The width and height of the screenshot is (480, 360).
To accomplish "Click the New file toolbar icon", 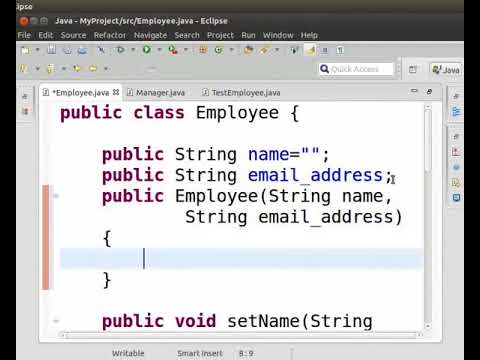I will tap(25, 50).
